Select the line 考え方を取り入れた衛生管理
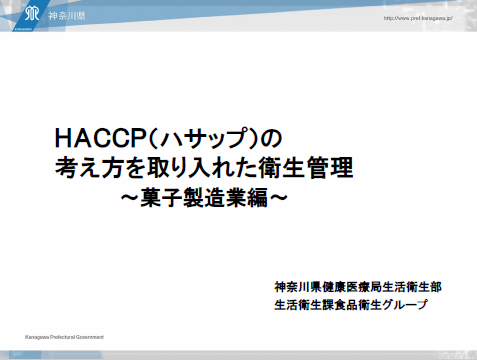 point(204,168)
